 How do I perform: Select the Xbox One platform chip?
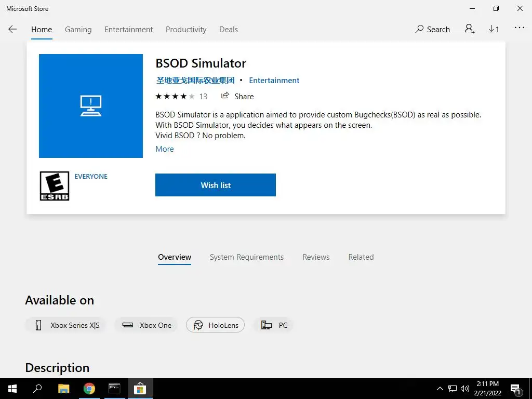146,325
